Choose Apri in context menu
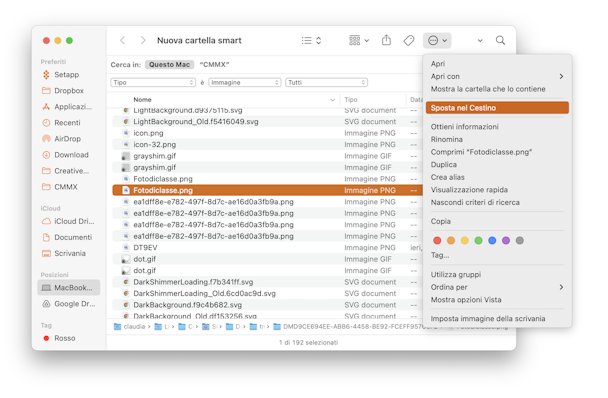The height and width of the screenshot is (398, 608). (x=438, y=64)
